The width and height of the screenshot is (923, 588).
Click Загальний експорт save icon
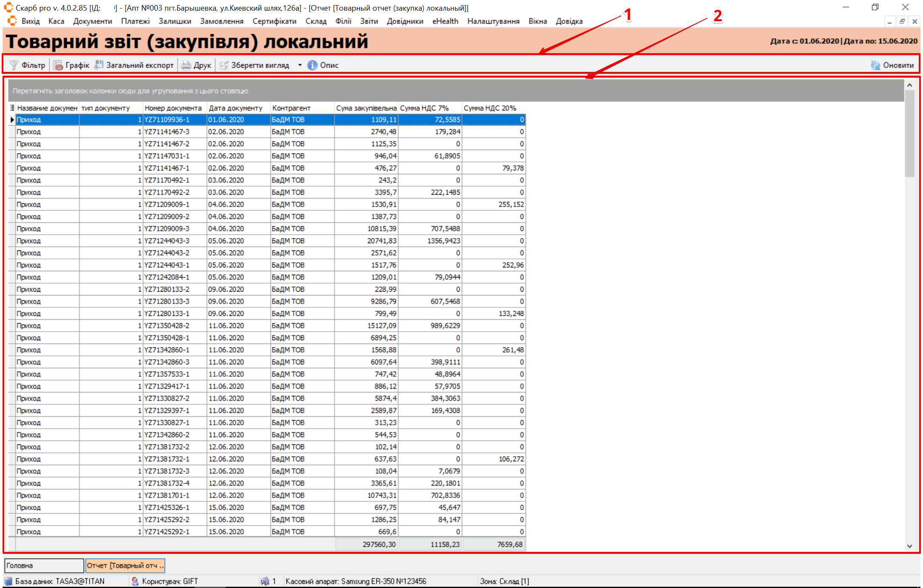pyautogui.click(x=99, y=65)
